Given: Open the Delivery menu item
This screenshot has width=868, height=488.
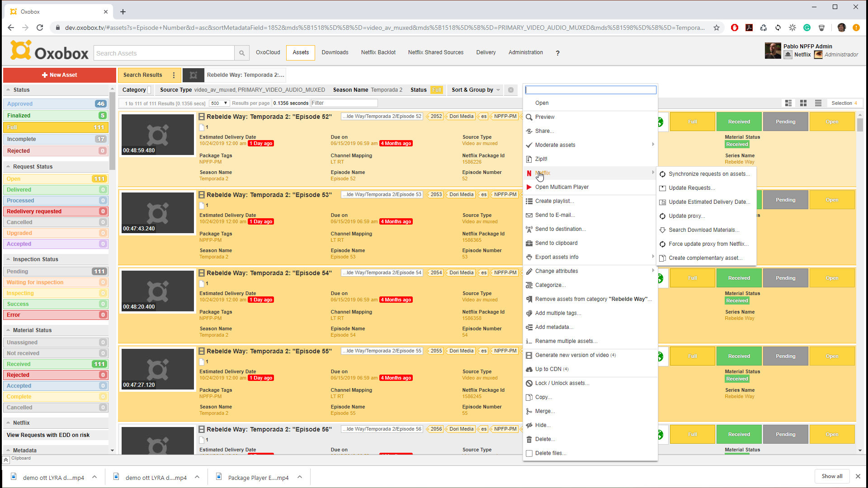Looking at the screenshot, I should 486,52.
